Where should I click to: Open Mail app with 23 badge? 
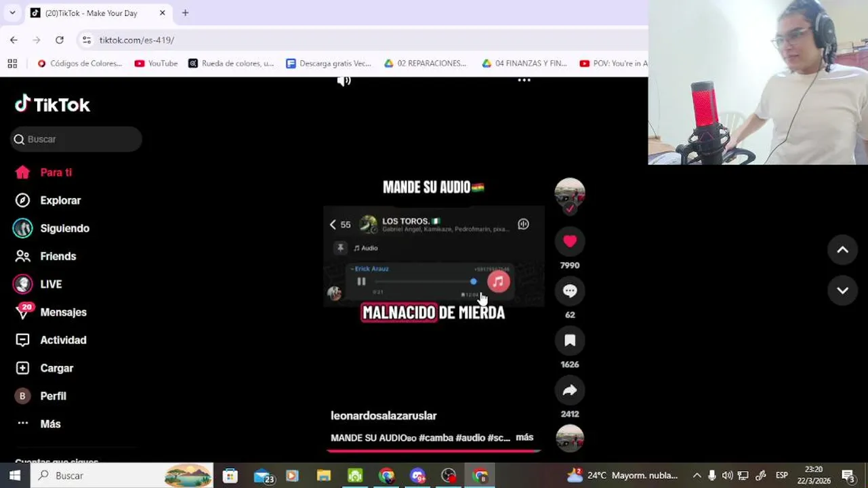click(263, 475)
